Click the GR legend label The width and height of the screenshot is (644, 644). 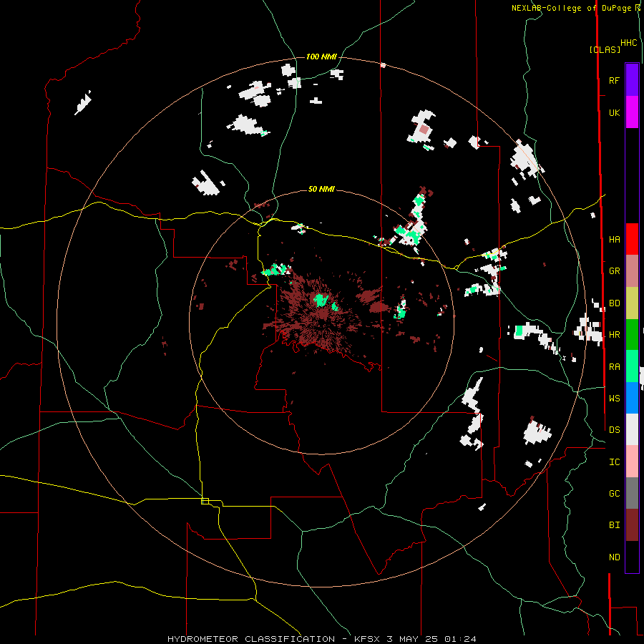tap(614, 271)
